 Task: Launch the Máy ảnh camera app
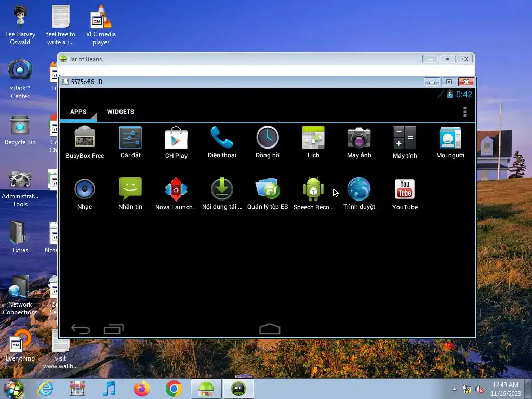(x=359, y=142)
